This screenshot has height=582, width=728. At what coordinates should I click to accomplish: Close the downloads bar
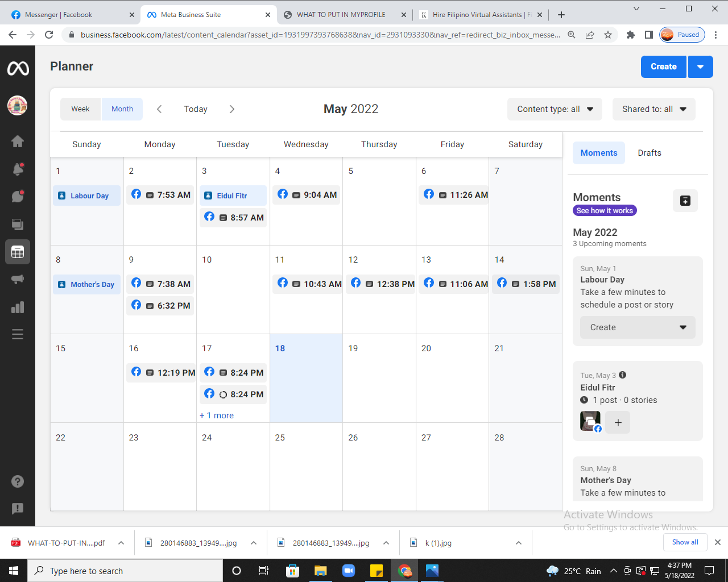click(x=718, y=542)
